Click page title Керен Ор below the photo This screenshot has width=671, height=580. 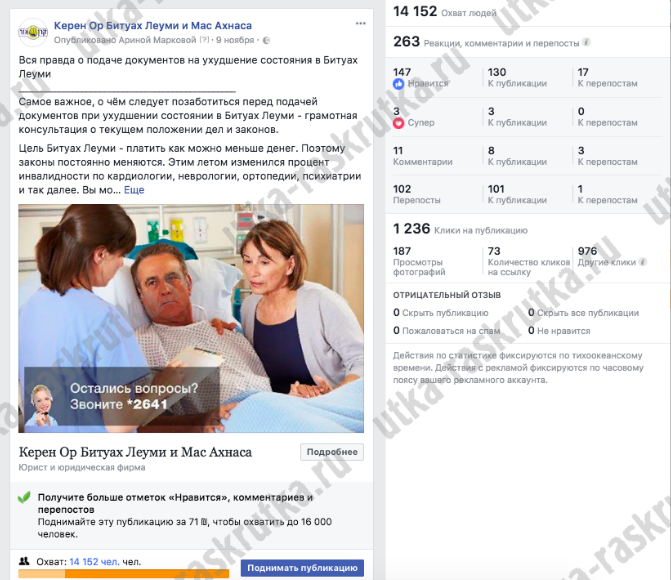click(135, 452)
